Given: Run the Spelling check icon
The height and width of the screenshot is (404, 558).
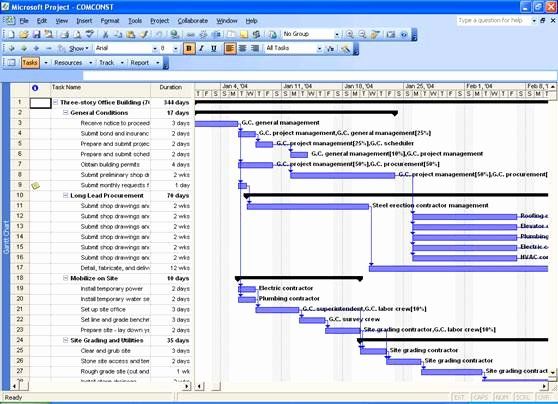Looking at the screenshot, I should point(90,35).
